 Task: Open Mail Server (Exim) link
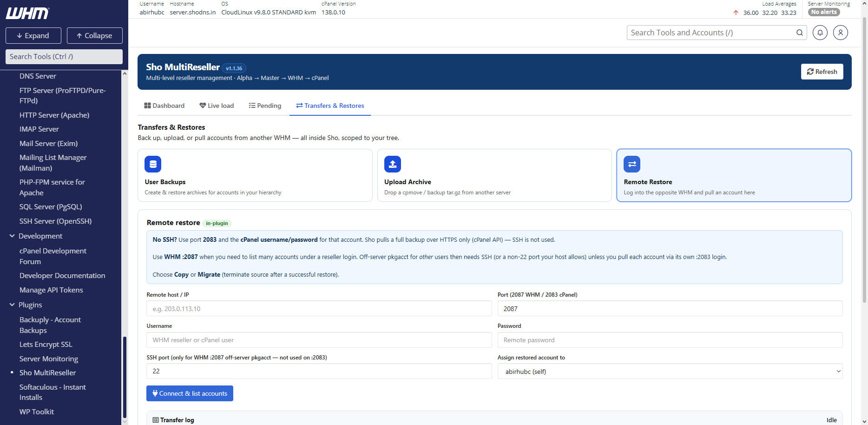[48, 143]
